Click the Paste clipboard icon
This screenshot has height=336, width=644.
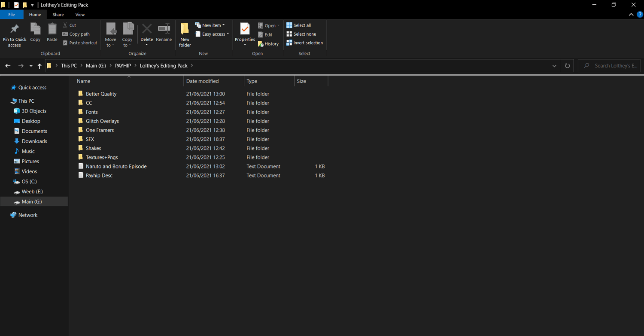coord(52,29)
